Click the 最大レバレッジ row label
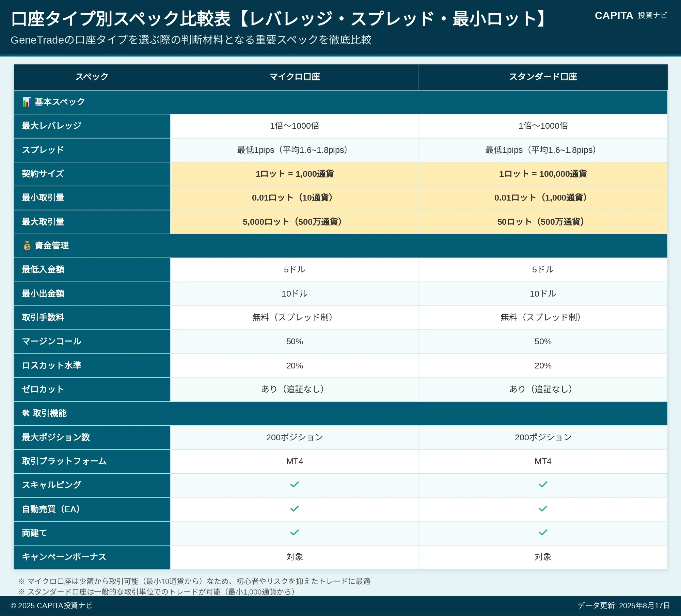 tap(92, 126)
